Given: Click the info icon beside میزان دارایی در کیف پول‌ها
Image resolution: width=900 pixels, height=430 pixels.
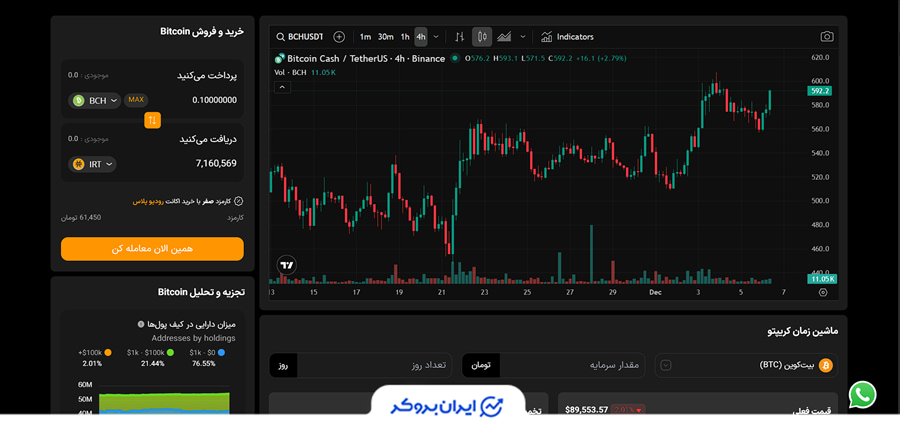Looking at the screenshot, I should (x=141, y=324).
